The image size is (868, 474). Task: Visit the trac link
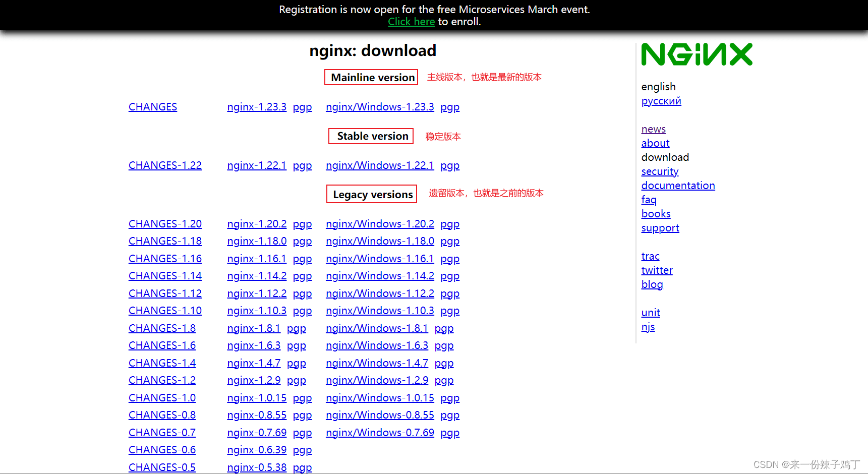click(650, 256)
